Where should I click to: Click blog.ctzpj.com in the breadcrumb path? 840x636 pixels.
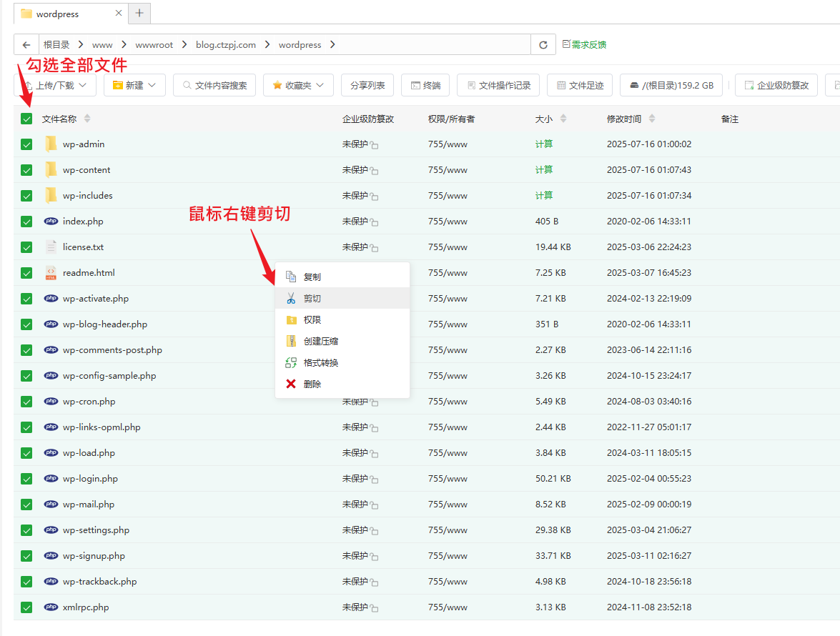click(226, 45)
